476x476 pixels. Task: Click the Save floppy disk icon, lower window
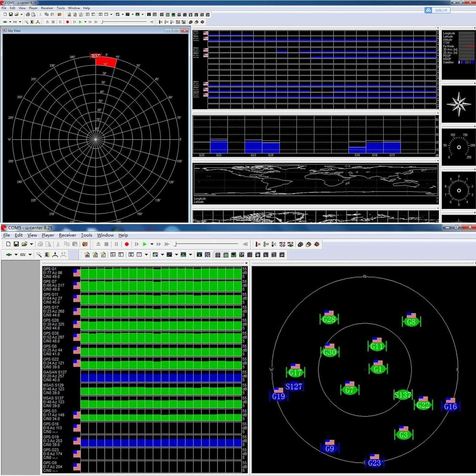16,244
